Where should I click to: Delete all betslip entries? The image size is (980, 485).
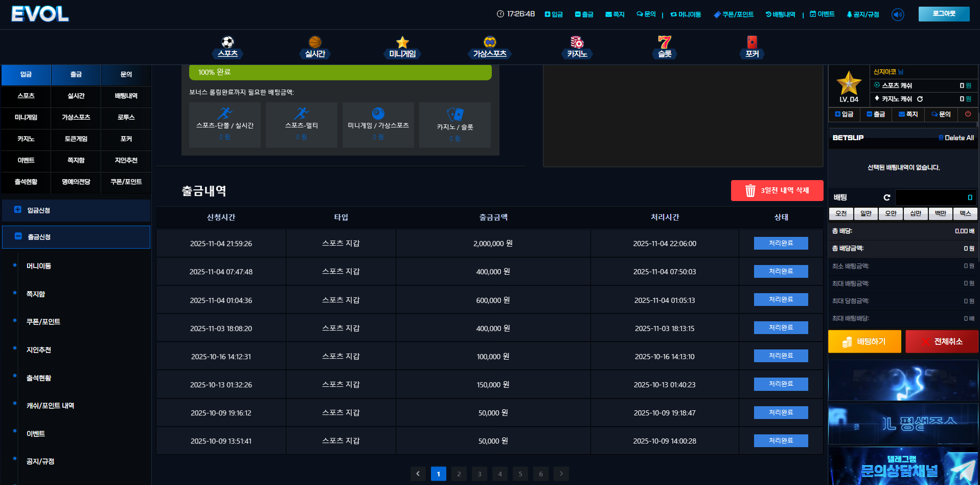[x=955, y=138]
